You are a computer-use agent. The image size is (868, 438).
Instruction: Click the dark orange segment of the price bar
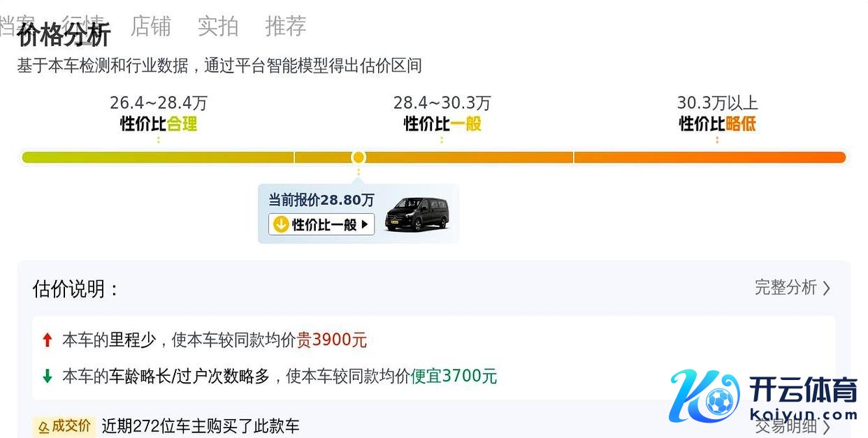709,157
